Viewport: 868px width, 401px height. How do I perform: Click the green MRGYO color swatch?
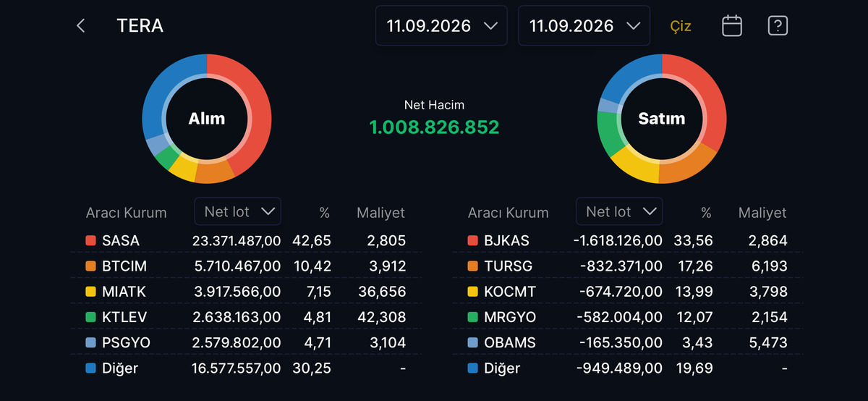[472, 317]
